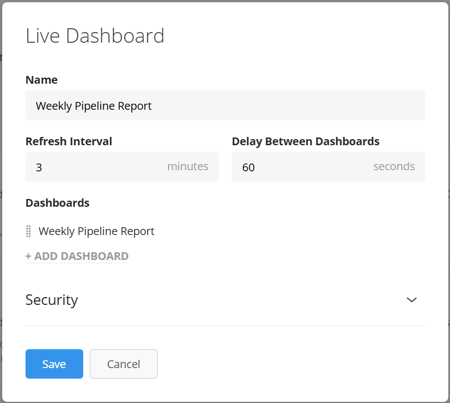Click the seconds unit suffix
The image size is (450, 403).
pyautogui.click(x=394, y=166)
